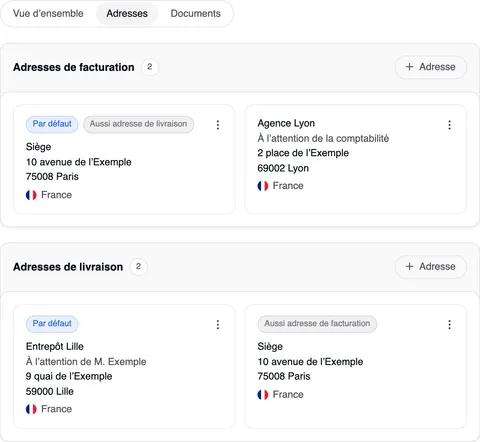480x442 pixels.
Task: Click French flag on billing Siège card
Action: click(31, 195)
